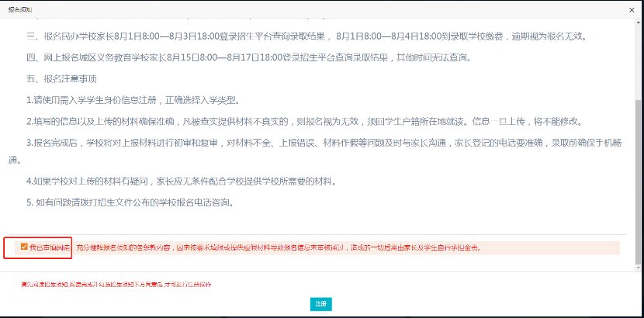The width and height of the screenshot is (644, 318).
Task: Tick the 我已审慎阅读 agreement checkbox
Action: (x=24, y=247)
